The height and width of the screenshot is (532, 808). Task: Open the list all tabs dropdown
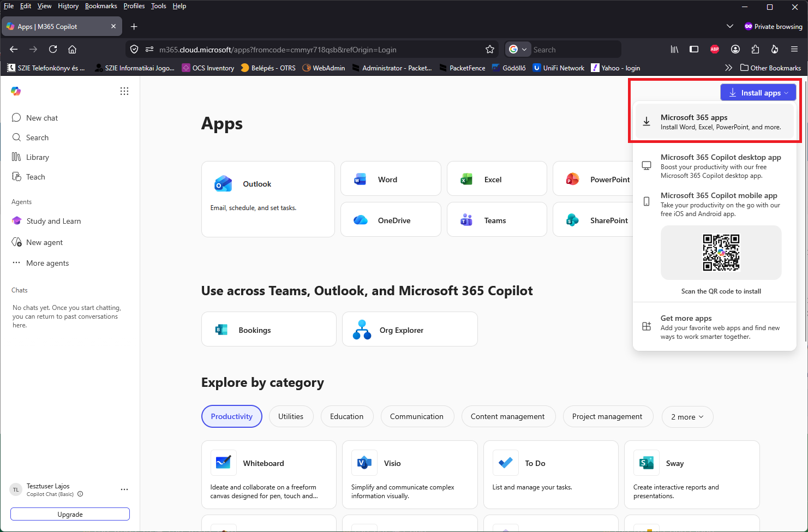coord(730,26)
